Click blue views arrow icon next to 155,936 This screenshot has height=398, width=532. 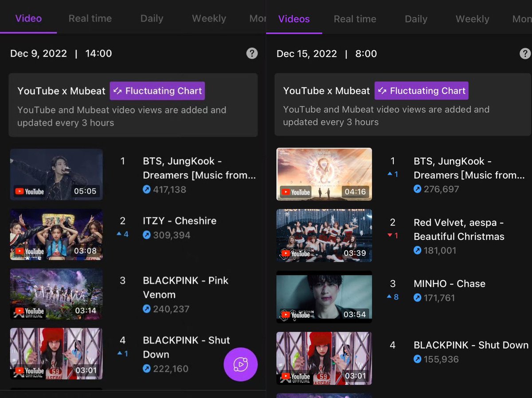[417, 359]
